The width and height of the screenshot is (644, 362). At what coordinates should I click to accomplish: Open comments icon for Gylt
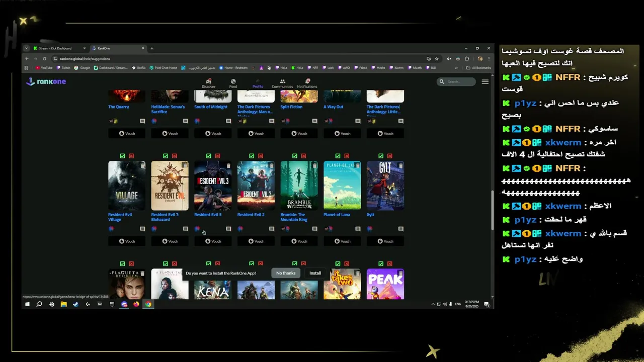click(x=401, y=229)
